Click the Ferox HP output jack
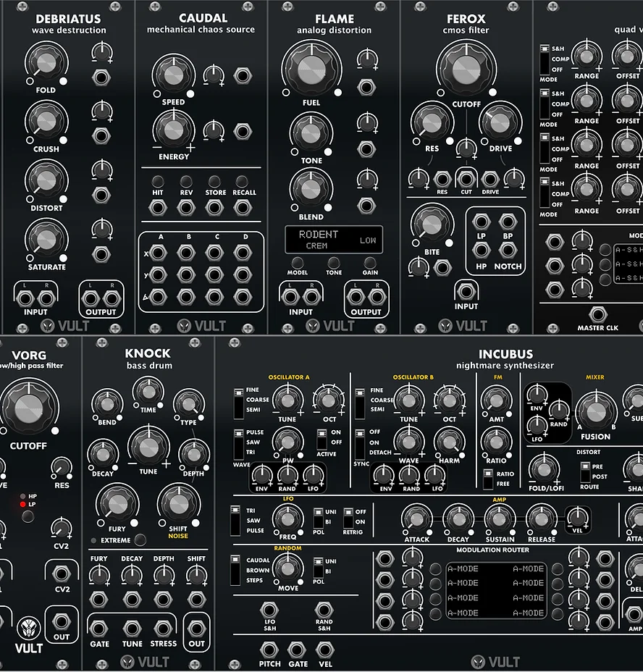 coord(481,250)
